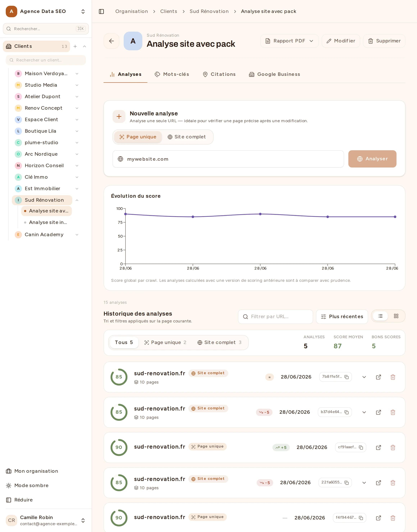Screen dimensions: 417x532
Task: Expand details of the 7b8ffe5f analysis
Action: pyautogui.click(x=364, y=377)
